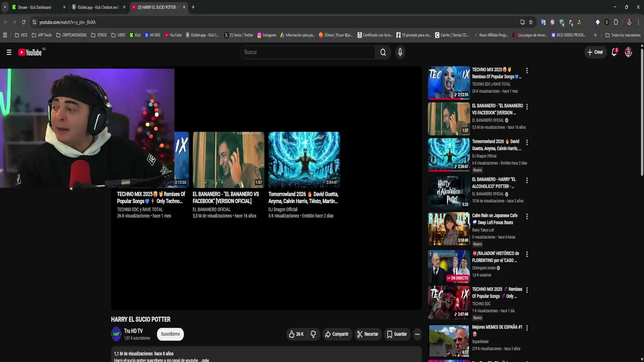The height and width of the screenshot is (362, 644).
Task: Expand the tab search dropdown arrow
Action: tap(5, 7)
